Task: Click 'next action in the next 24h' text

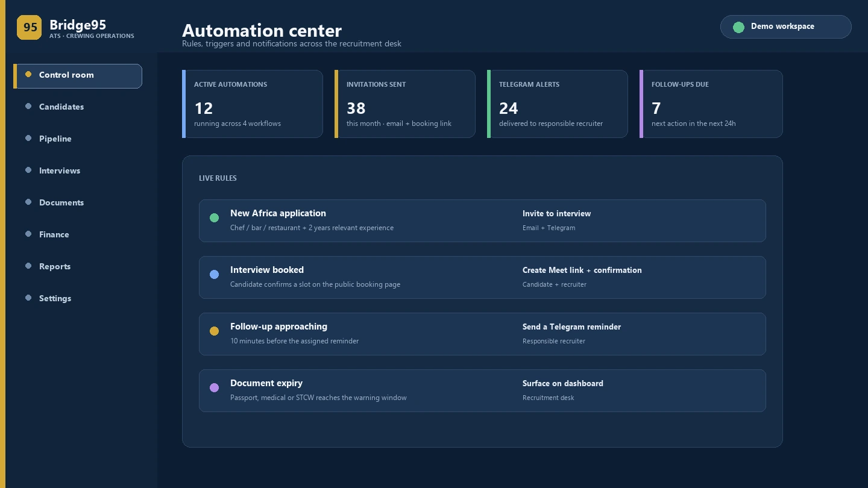Action: click(x=693, y=124)
